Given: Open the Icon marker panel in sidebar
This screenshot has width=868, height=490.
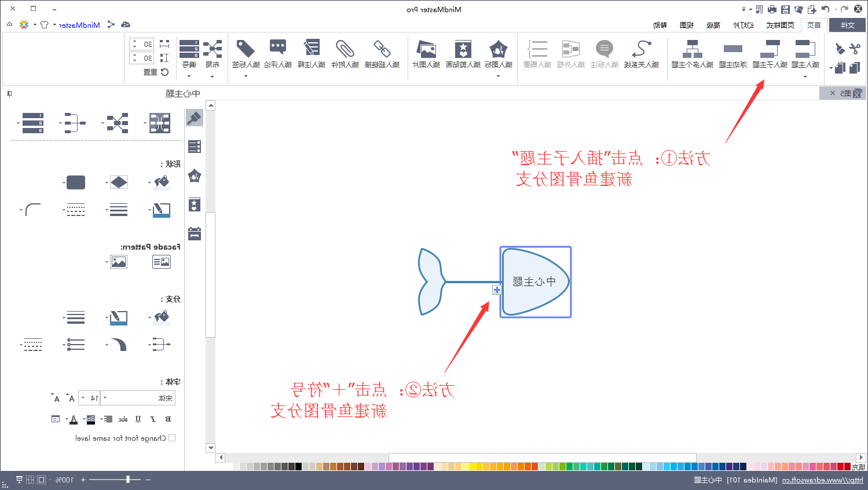Looking at the screenshot, I should (195, 175).
